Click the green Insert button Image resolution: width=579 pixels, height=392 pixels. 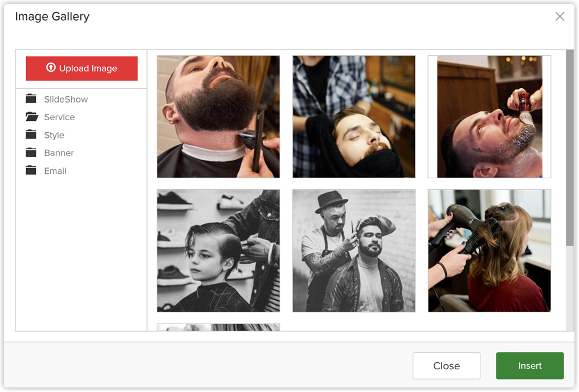tap(530, 365)
